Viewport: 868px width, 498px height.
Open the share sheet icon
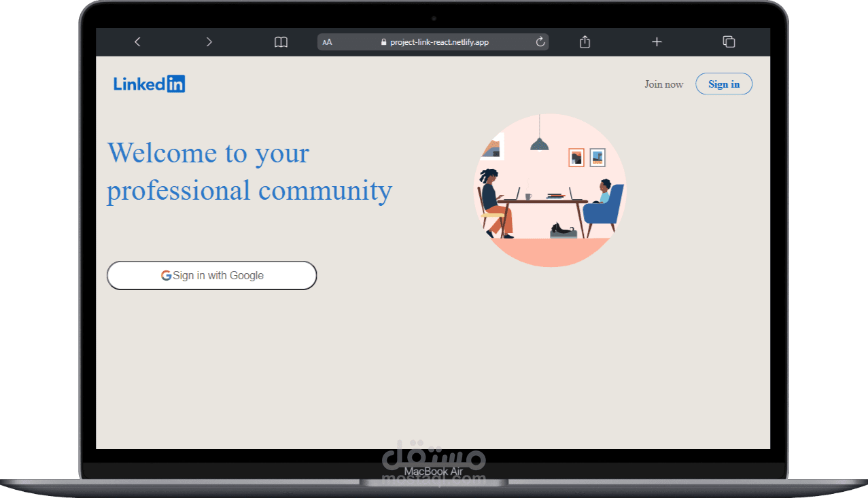[585, 42]
